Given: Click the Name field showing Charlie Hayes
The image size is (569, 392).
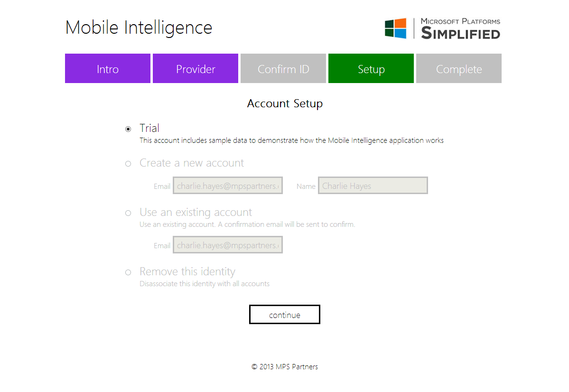Looking at the screenshot, I should tap(373, 186).
